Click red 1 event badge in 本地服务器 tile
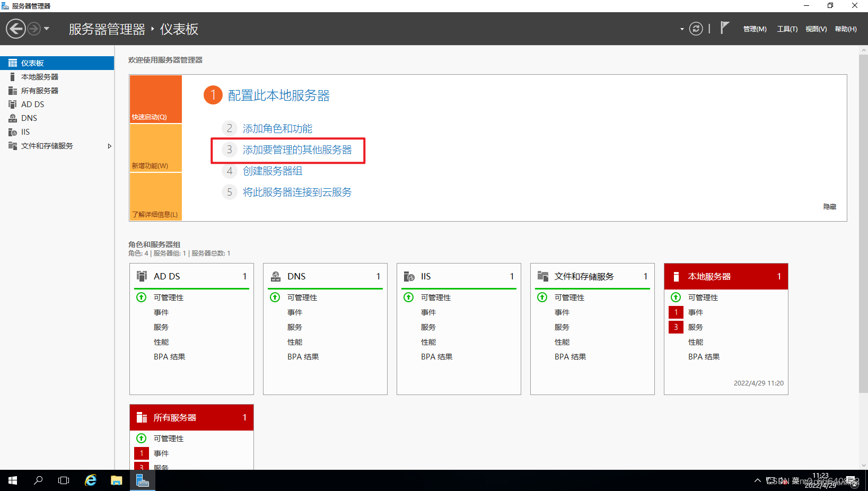This screenshot has width=868, height=491. pyautogui.click(x=676, y=312)
